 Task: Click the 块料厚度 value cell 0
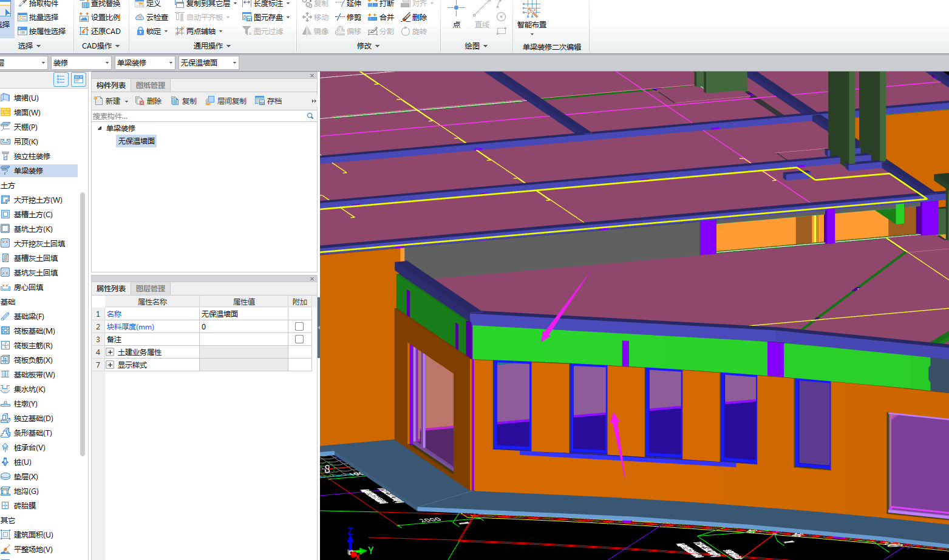[x=243, y=326]
